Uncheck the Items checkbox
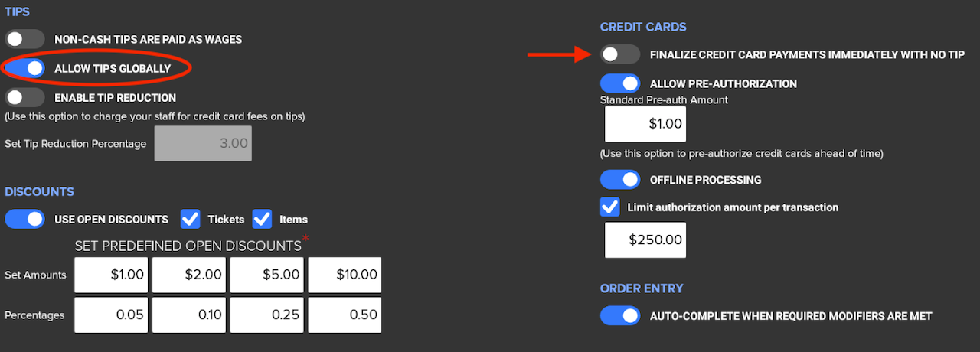The width and height of the screenshot is (980, 352). tap(262, 220)
